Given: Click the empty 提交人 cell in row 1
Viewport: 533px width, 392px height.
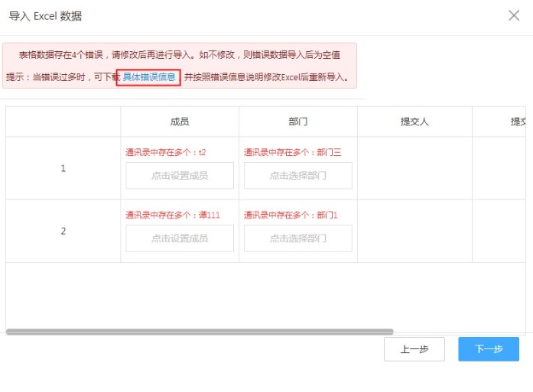Looking at the screenshot, I should [x=414, y=168].
